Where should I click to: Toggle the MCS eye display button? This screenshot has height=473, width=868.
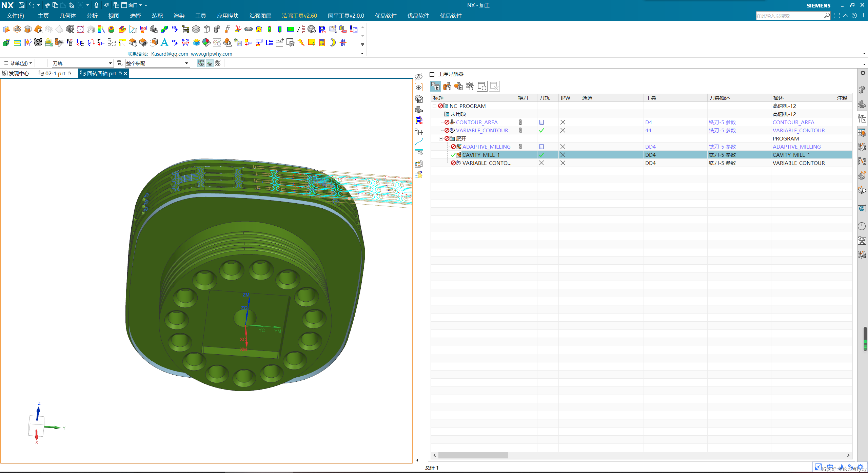point(201,63)
